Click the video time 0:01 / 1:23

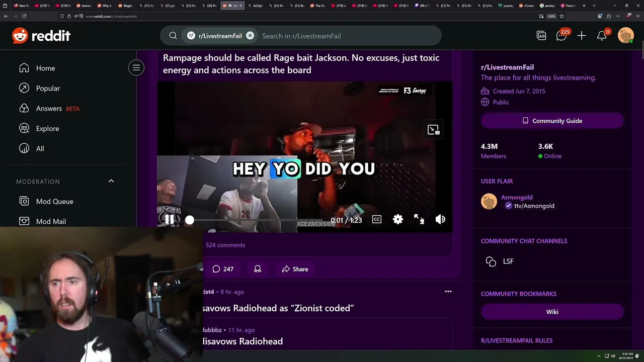coord(346,220)
